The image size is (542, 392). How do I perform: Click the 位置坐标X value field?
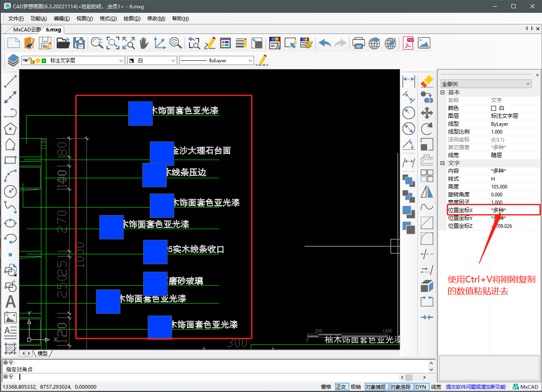pyautogui.click(x=515, y=210)
